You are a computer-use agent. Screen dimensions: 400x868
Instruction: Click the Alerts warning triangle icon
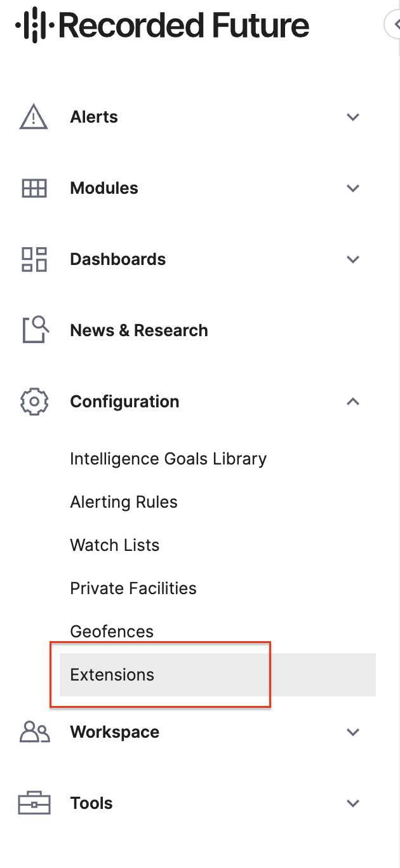coord(34,117)
